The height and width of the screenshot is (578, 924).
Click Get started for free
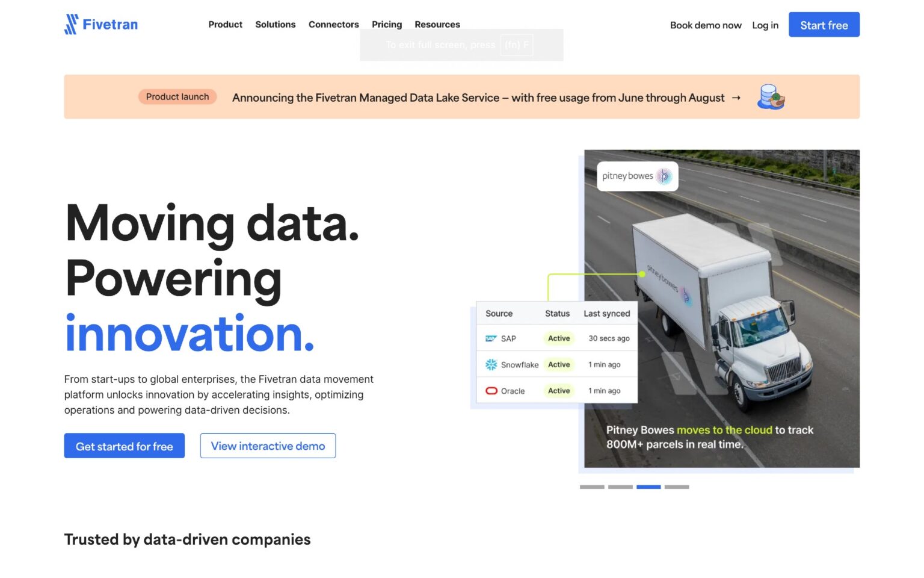pyautogui.click(x=124, y=446)
